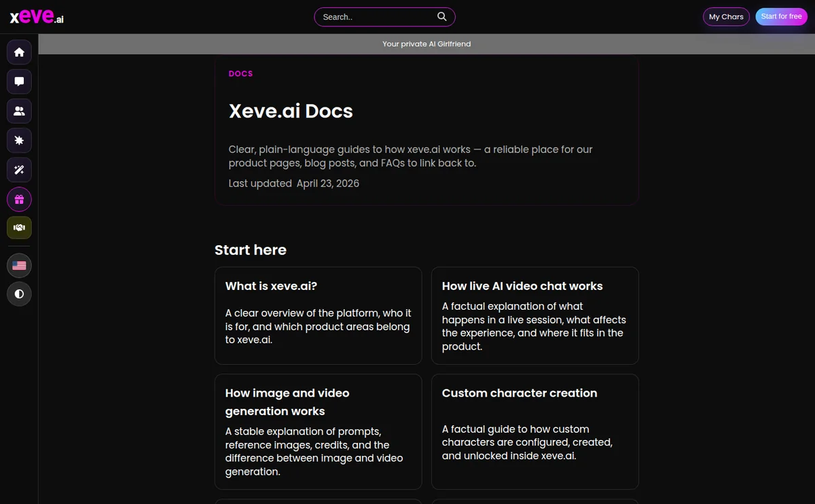Open the chat bubble sidebar icon
This screenshot has height=504, width=815.
(19, 82)
